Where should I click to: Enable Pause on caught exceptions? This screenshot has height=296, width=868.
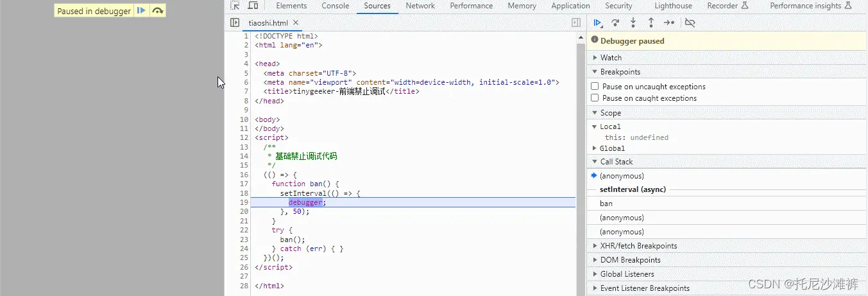[595, 98]
